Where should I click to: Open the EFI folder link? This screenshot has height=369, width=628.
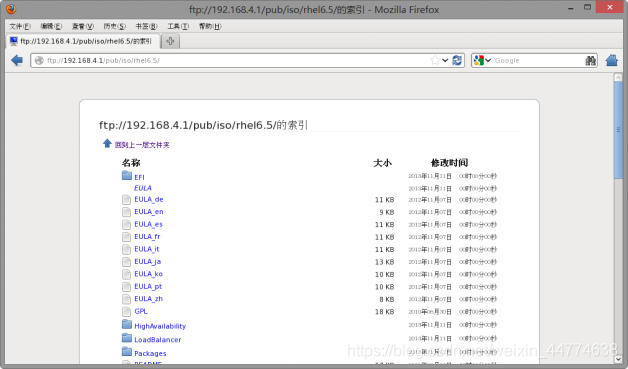coord(139,177)
